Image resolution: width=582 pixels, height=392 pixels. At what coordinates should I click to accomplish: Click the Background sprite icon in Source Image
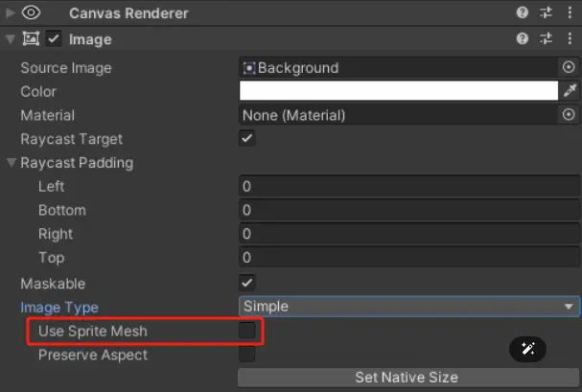point(249,68)
